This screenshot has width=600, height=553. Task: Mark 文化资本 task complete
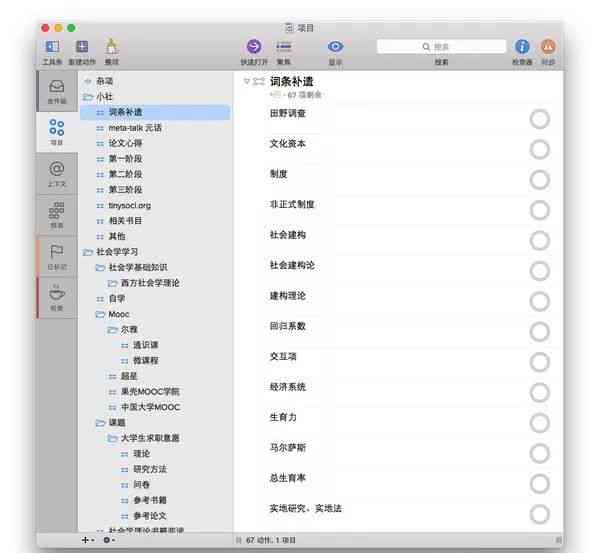540,149
